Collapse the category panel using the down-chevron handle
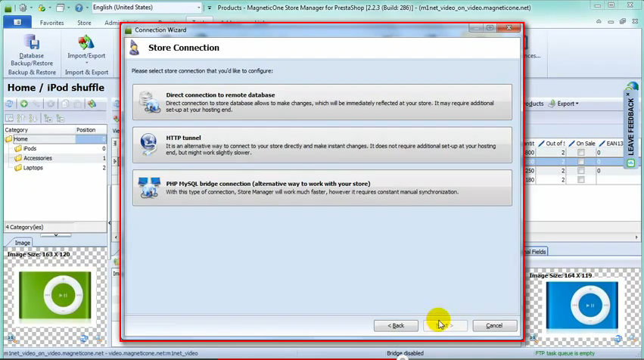Screen dimensions: 644x360 (x=56, y=235)
